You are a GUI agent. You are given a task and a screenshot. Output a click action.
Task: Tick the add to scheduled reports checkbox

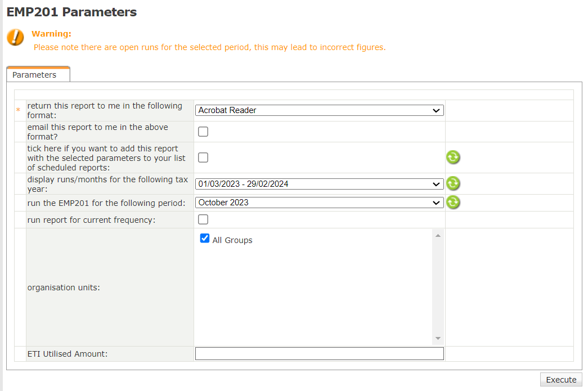pyautogui.click(x=203, y=158)
